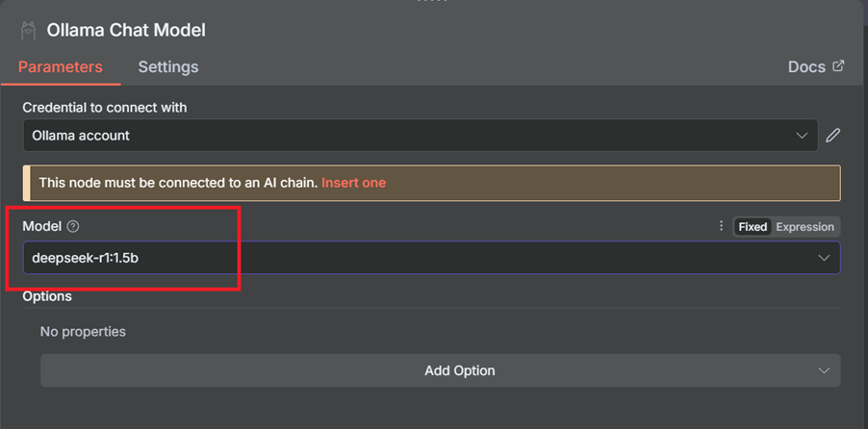Open the Model help question mark icon
This screenshot has height=429, width=868.
click(73, 226)
